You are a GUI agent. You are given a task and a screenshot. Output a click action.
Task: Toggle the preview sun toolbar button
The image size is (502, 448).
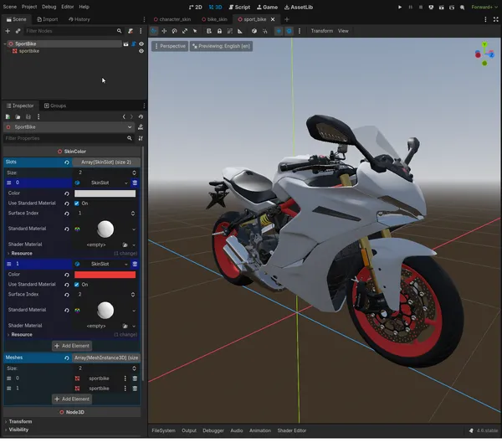[279, 31]
